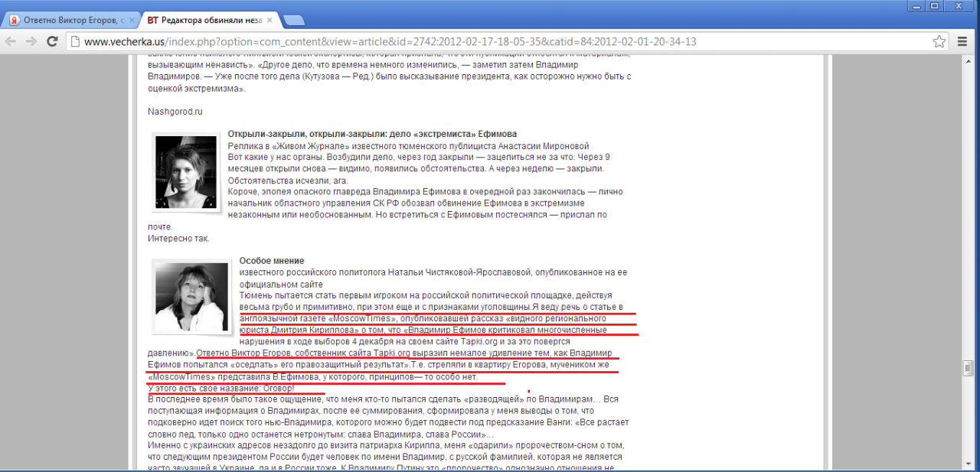Close the 'Ответно Виктор Егоров' tab
The width and height of the screenshot is (980, 472).
[132, 20]
